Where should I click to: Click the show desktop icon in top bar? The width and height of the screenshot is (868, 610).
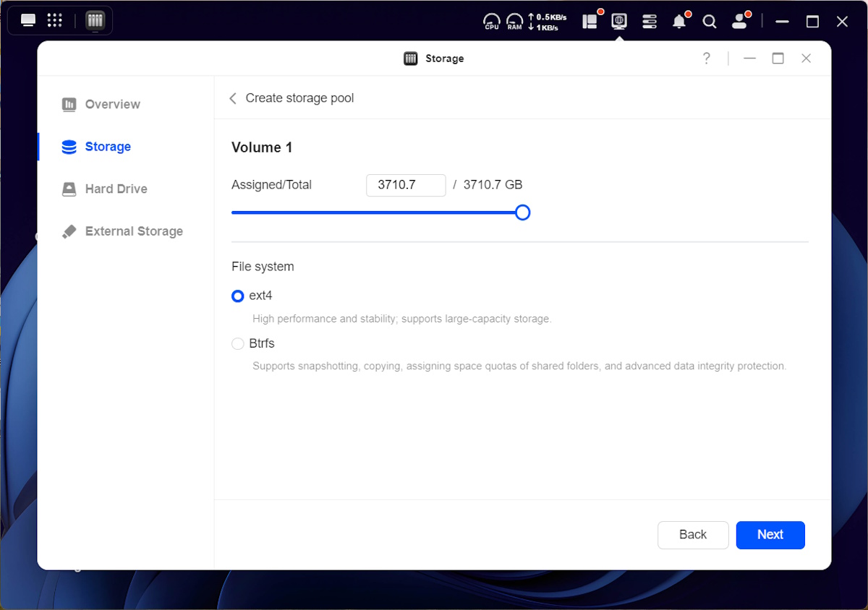click(x=28, y=20)
